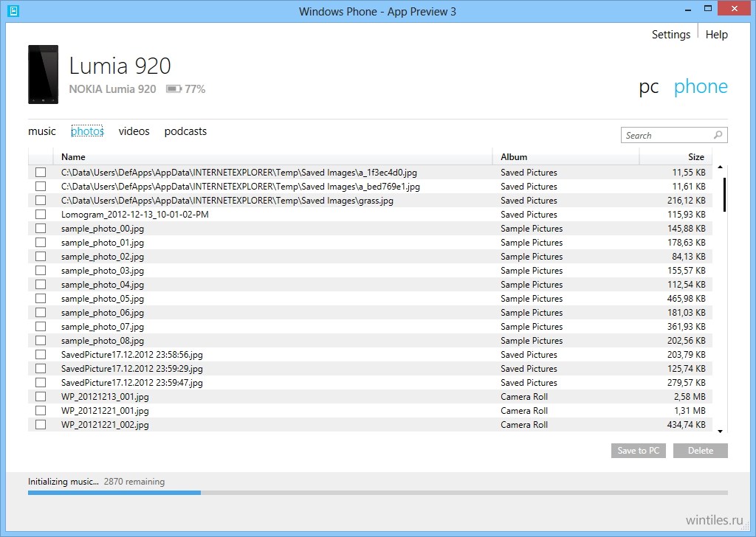This screenshot has width=756, height=537.
Task: Click the scroll up arrow of list
Action: (720, 167)
